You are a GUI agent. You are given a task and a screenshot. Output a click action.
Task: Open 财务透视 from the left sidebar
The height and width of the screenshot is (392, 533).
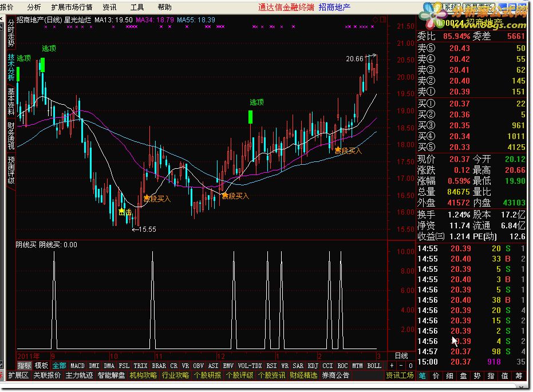11,136
